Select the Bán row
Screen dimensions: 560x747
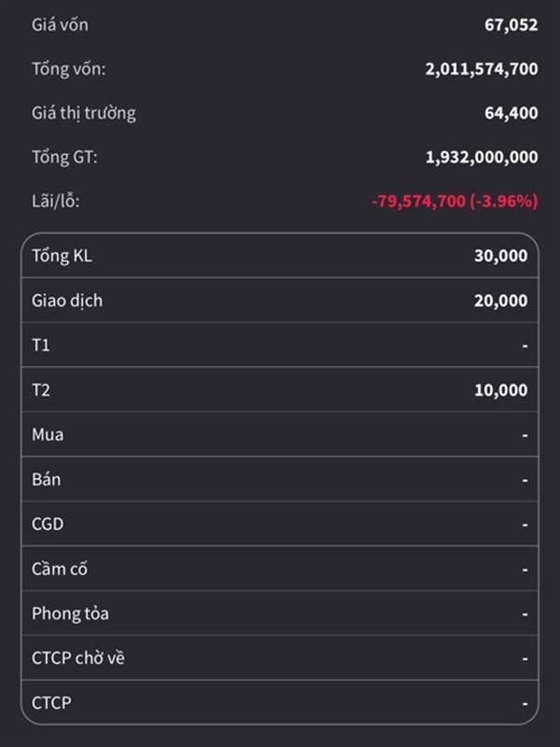click(280, 479)
